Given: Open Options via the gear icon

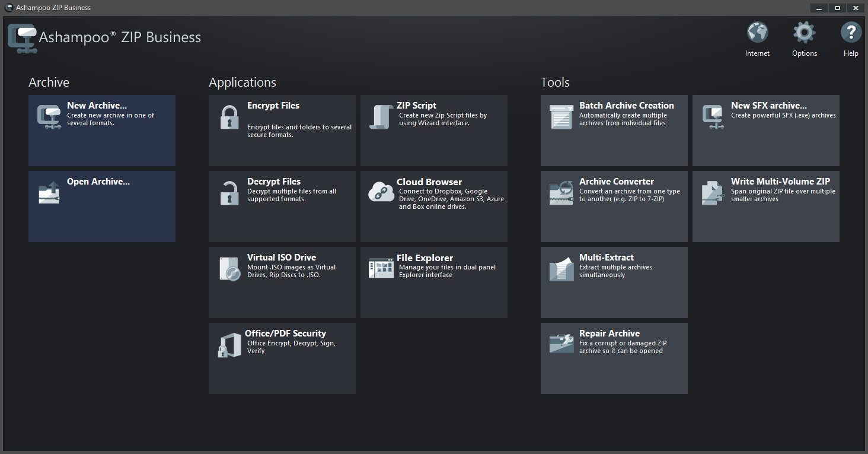Looking at the screenshot, I should pos(804,33).
